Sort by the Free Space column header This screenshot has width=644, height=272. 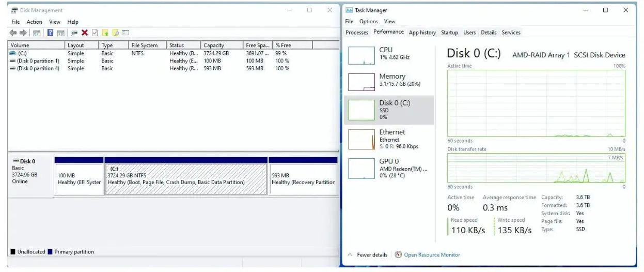click(258, 45)
